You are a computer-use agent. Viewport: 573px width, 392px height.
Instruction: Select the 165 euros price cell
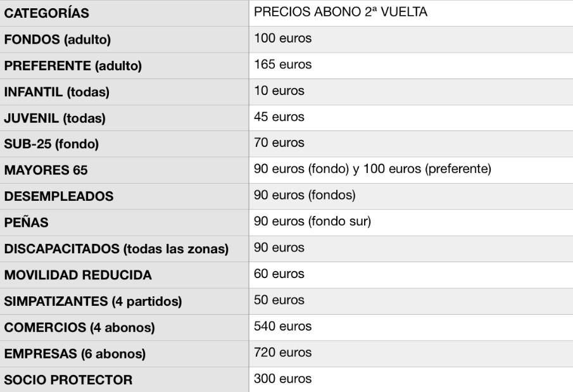[283, 65]
